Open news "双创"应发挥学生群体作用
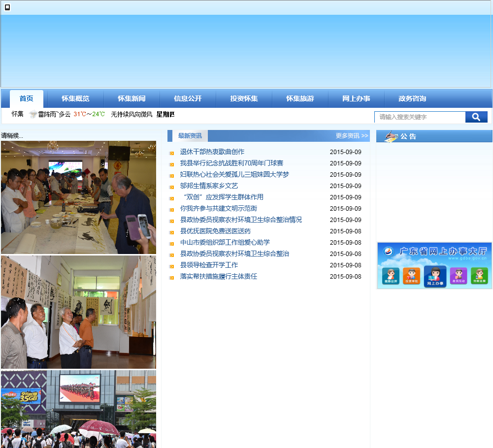 tap(223, 197)
